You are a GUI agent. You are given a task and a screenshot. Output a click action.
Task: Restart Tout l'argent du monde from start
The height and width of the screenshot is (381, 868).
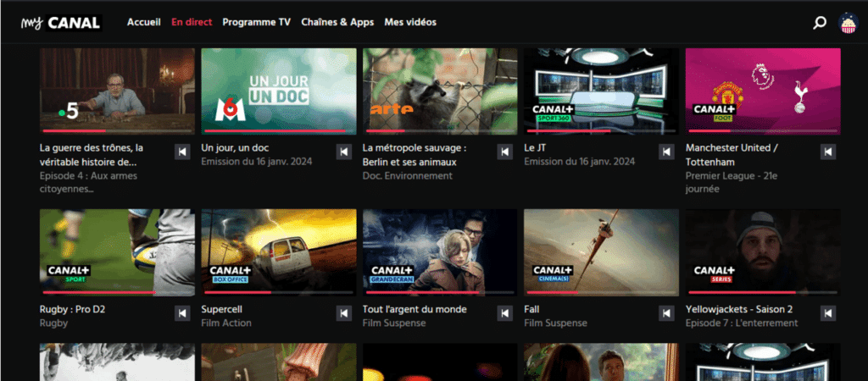(x=505, y=313)
